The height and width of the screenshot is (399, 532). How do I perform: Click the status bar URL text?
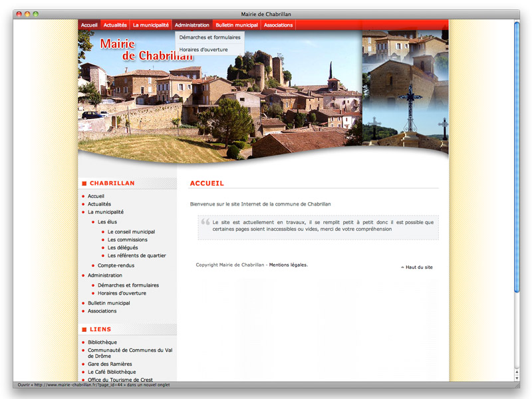click(x=94, y=385)
